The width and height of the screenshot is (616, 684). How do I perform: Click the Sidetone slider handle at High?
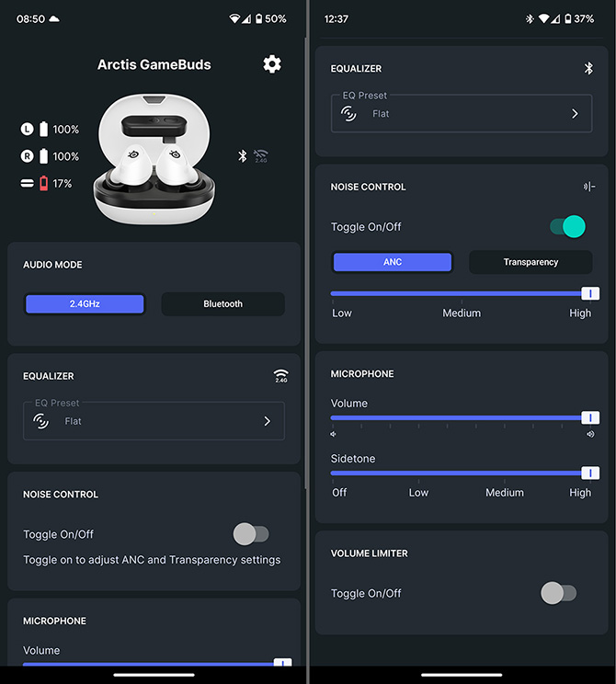[590, 473]
